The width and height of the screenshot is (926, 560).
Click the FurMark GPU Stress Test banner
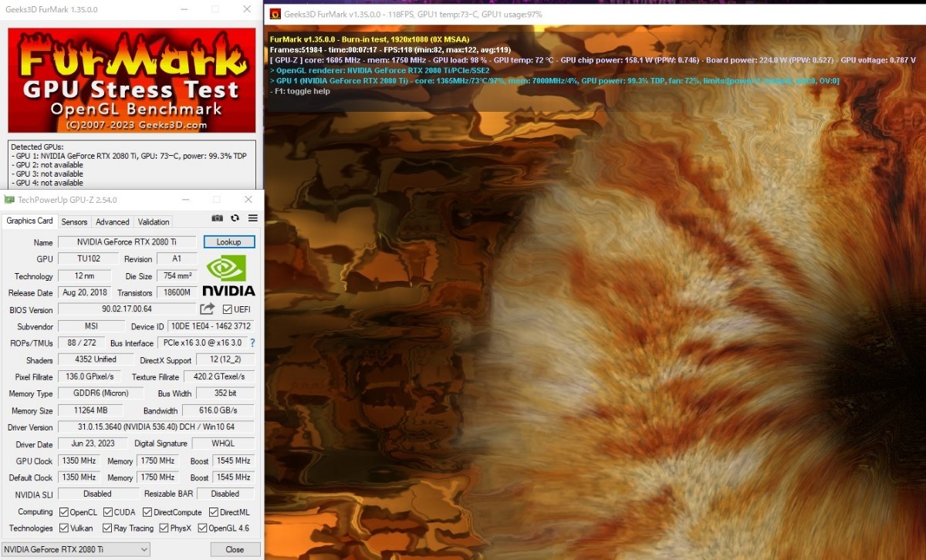[131, 80]
